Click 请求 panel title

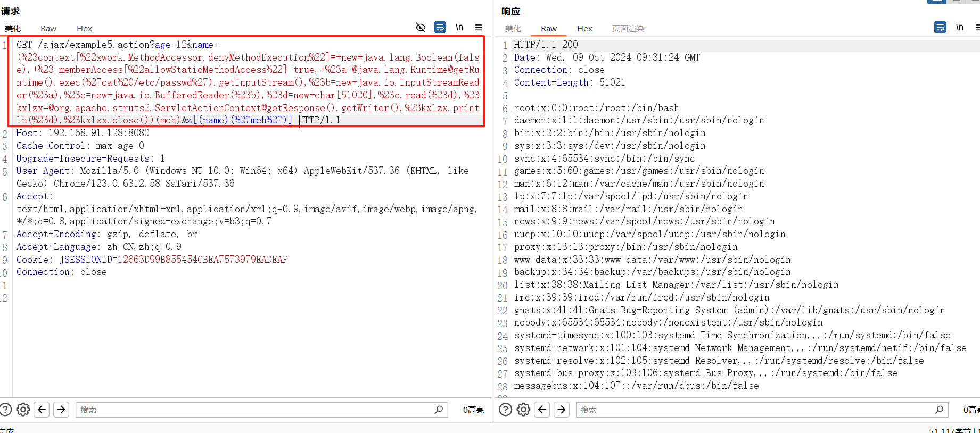pyautogui.click(x=10, y=11)
